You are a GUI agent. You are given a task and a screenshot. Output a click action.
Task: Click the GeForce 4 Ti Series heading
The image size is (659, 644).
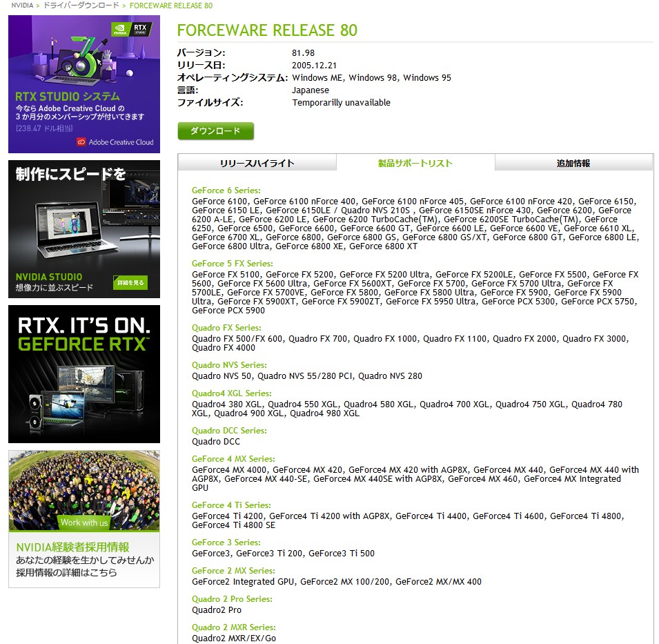click(231, 505)
